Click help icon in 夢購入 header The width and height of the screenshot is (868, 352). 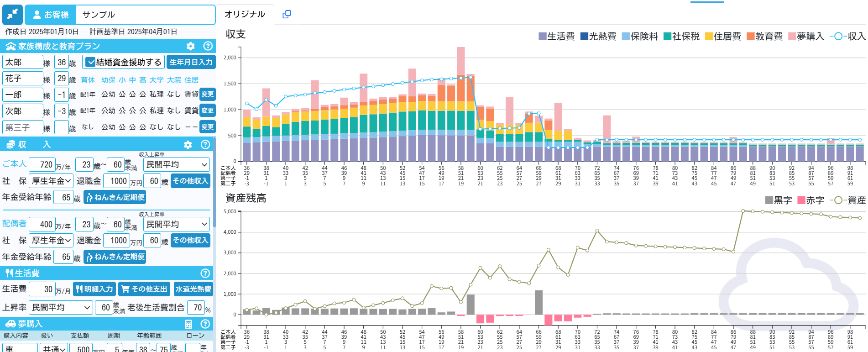pyautogui.click(x=205, y=324)
